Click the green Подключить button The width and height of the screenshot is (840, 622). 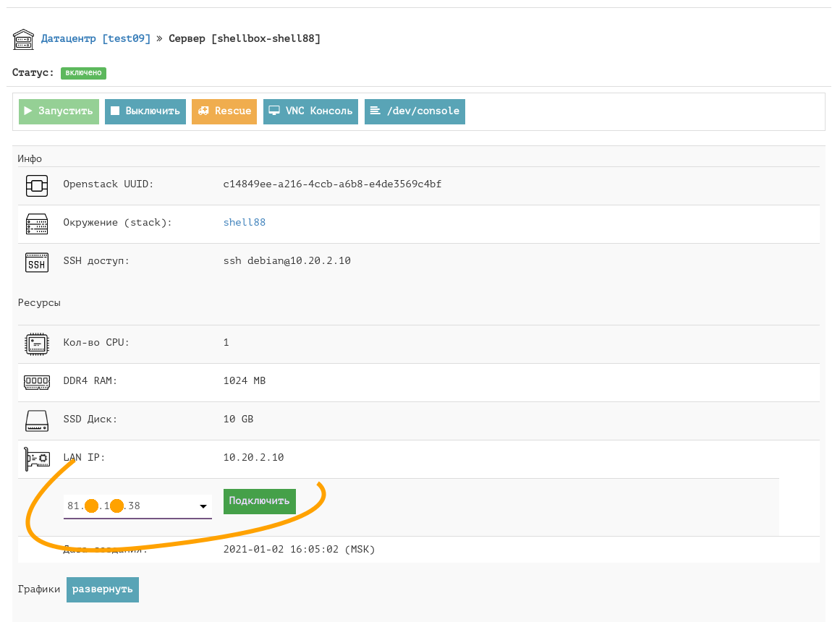click(259, 501)
